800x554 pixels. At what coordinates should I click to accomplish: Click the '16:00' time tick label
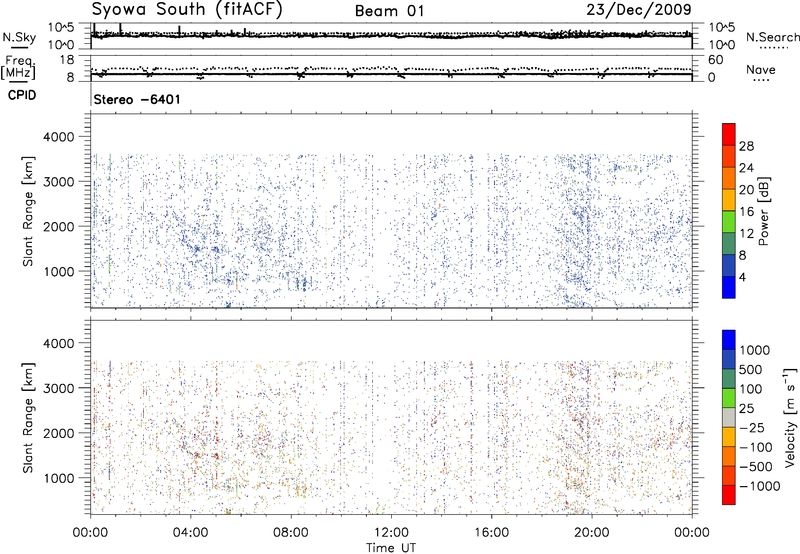[491, 533]
